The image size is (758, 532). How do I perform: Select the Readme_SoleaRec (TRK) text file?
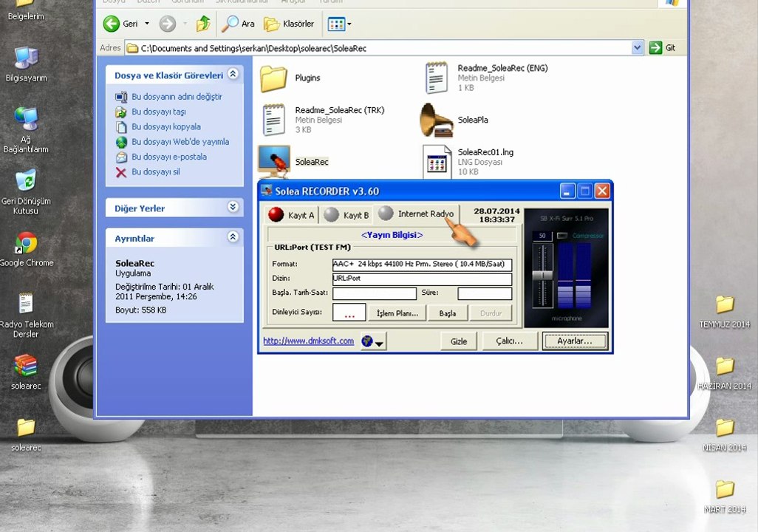[x=323, y=120]
